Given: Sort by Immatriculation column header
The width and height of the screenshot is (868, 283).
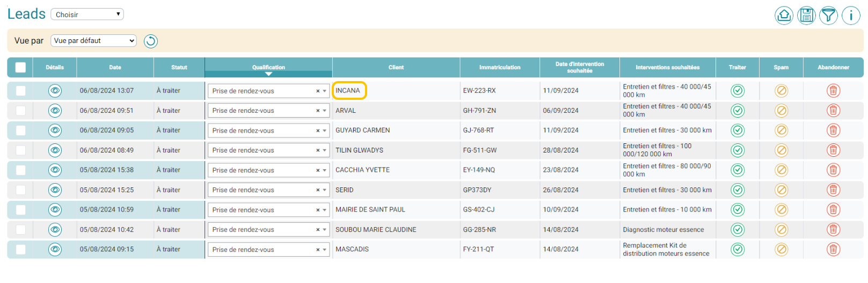Looking at the screenshot, I should tap(500, 68).
